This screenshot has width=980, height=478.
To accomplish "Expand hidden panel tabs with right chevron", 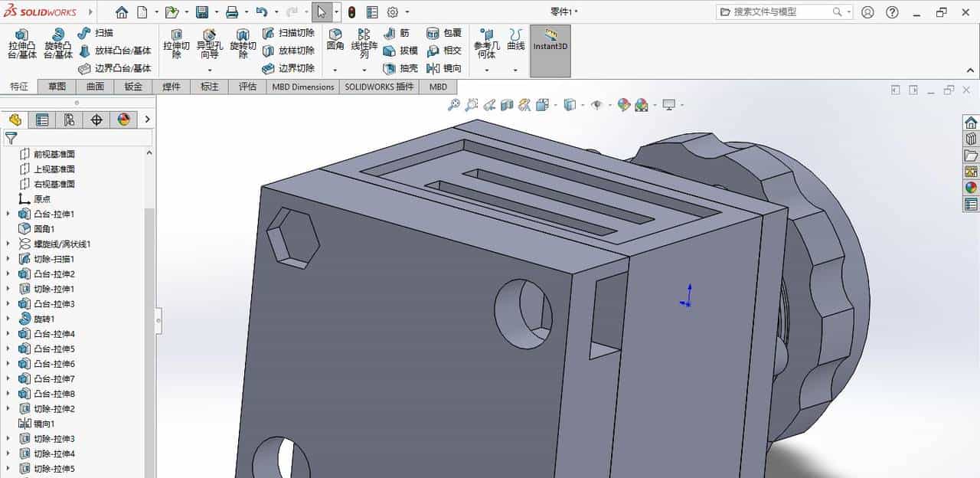I will coord(147,120).
